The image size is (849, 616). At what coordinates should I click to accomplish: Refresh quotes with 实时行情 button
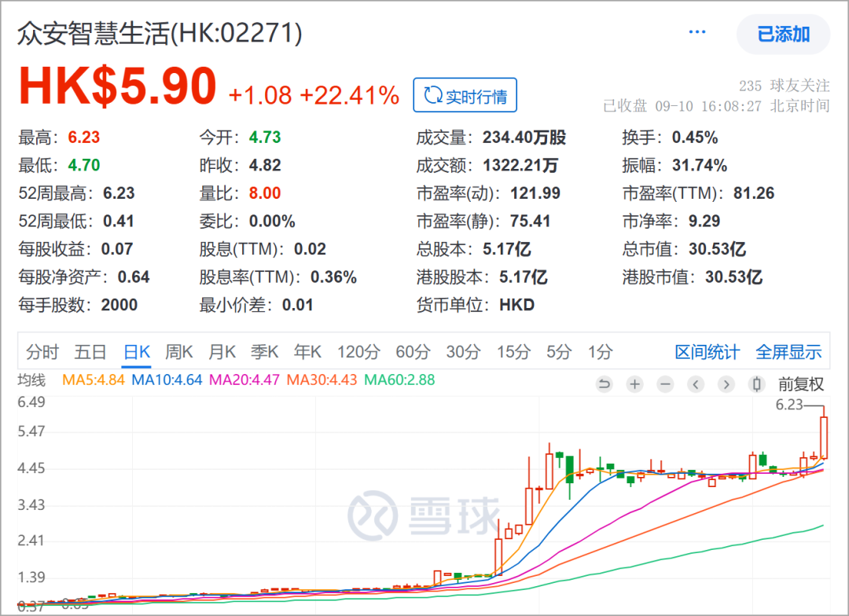(465, 95)
